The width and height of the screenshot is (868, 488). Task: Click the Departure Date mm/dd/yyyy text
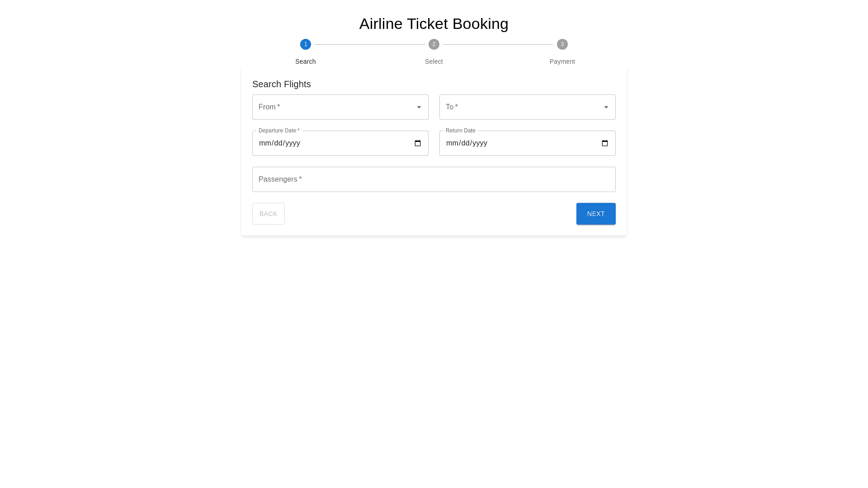click(x=279, y=143)
